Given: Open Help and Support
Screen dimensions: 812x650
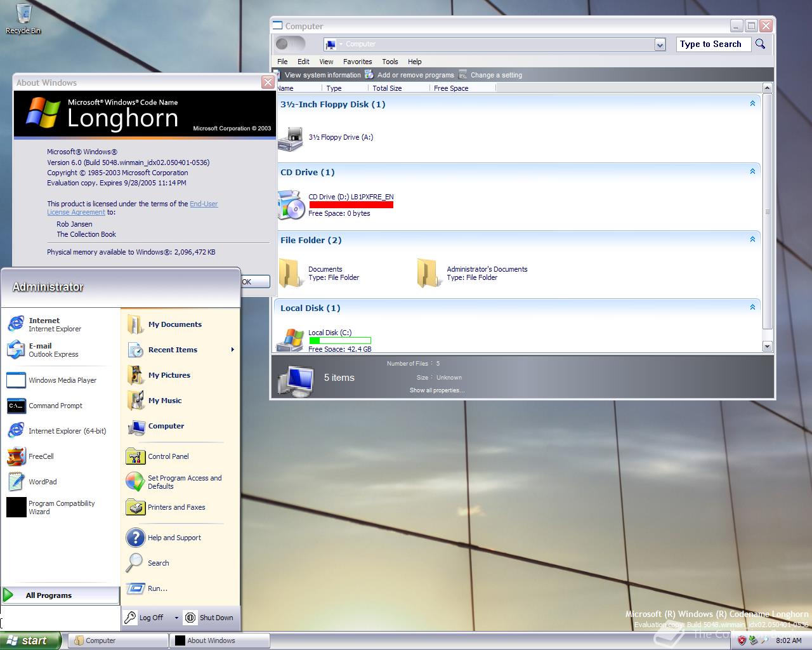Looking at the screenshot, I should pos(164,538).
